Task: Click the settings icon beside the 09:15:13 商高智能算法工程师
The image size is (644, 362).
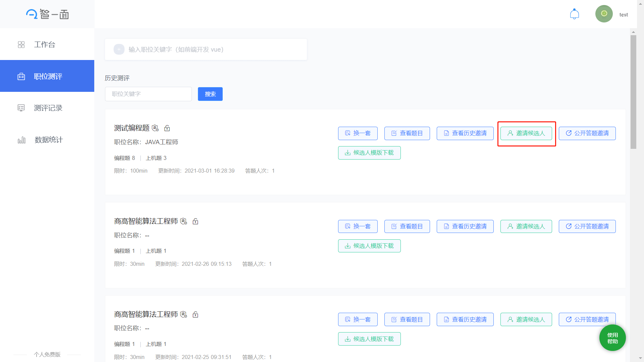Action: (x=183, y=221)
